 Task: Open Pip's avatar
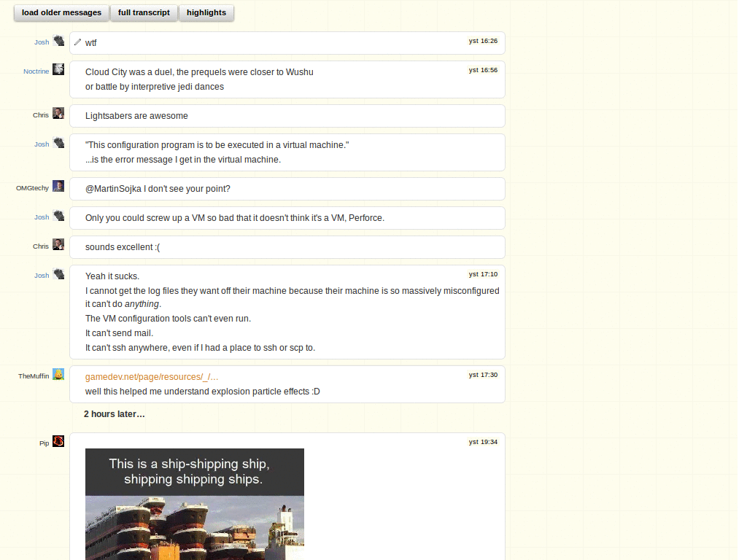pyautogui.click(x=58, y=441)
